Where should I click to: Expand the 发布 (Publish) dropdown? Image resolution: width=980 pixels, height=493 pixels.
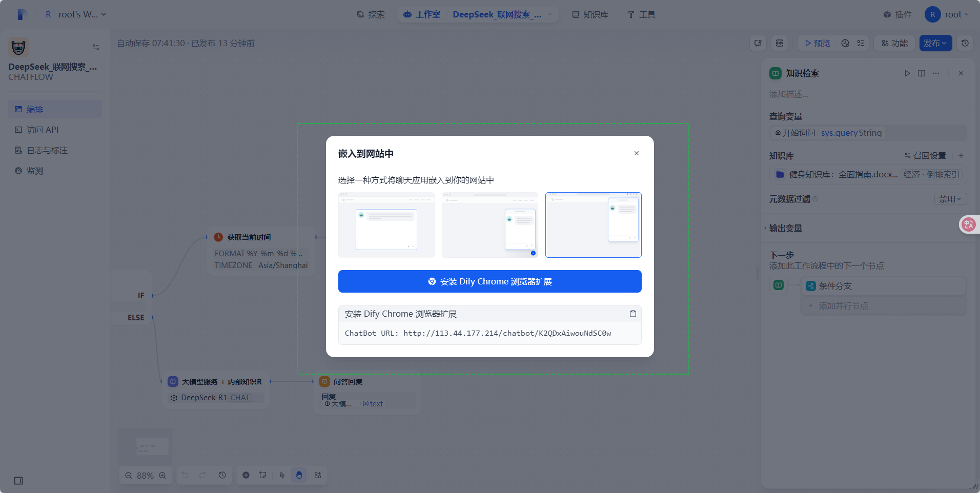935,43
